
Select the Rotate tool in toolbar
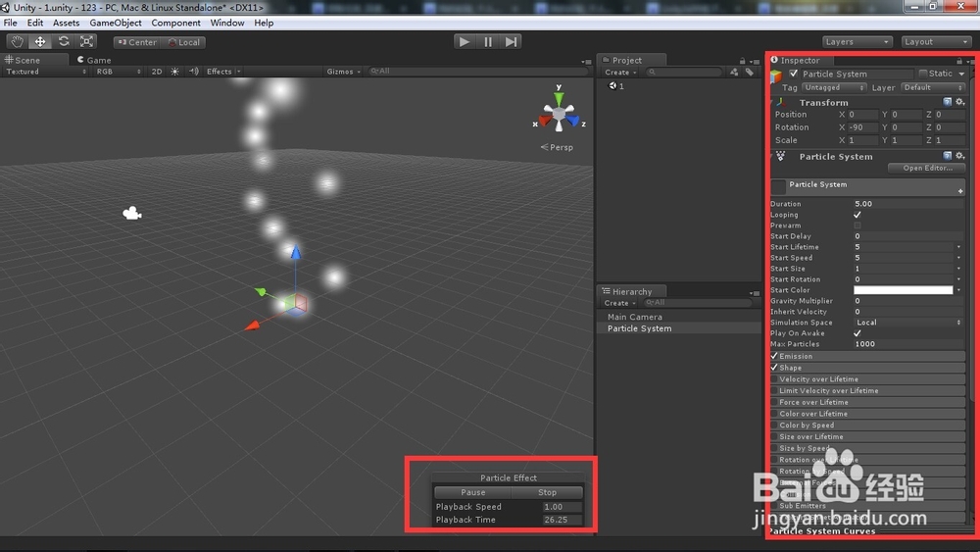(x=63, y=42)
